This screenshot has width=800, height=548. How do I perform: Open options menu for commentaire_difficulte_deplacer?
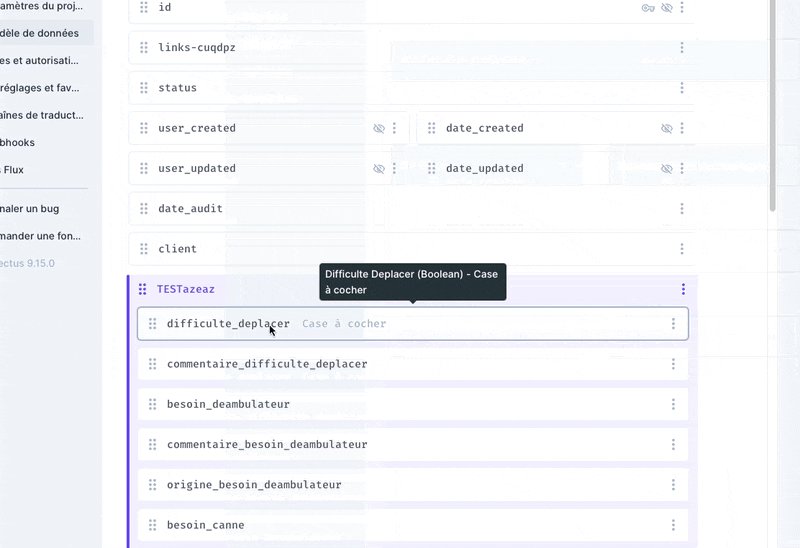coord(673,364)
